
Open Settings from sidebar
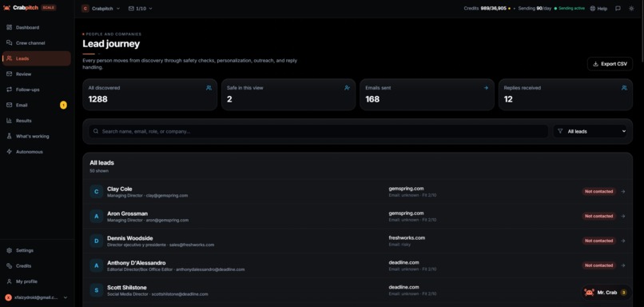[36, 250]
